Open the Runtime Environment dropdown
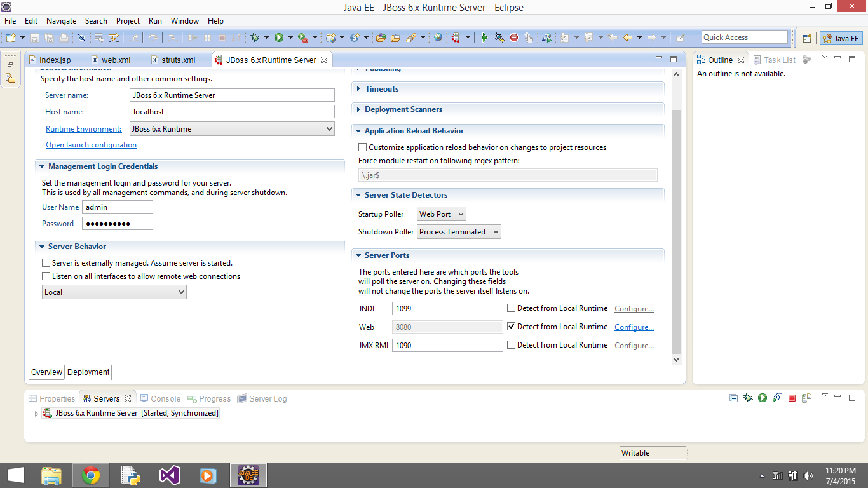This screenshot has width=868, height=488. click(232, 129)
